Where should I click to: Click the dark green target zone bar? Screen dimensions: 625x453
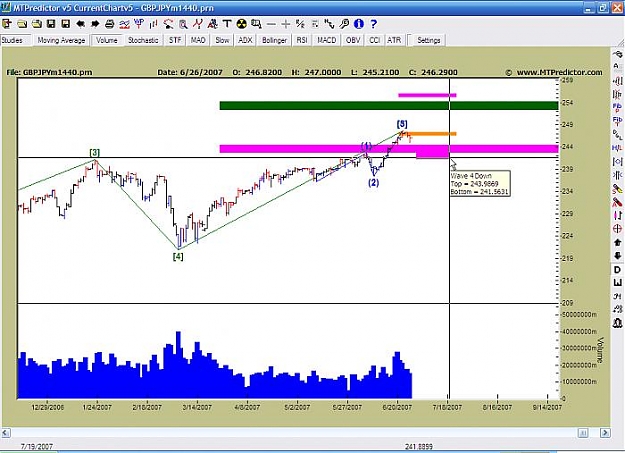389,106
